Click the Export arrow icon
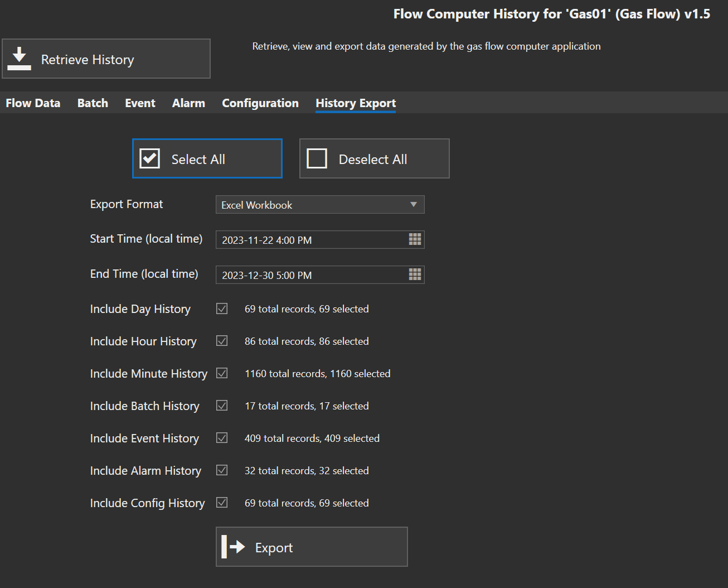728x588 pixels. click(233, 547)
